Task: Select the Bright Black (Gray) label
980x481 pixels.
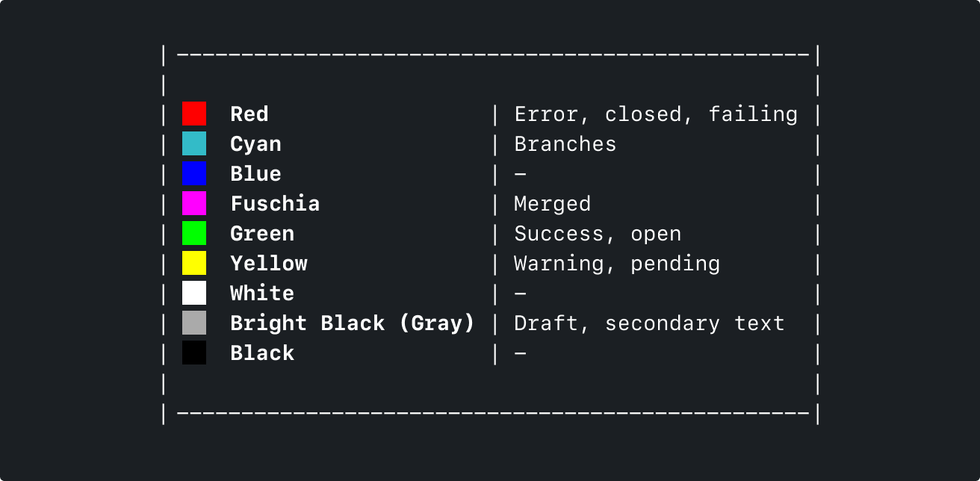Action: click(x=353, y=323)
